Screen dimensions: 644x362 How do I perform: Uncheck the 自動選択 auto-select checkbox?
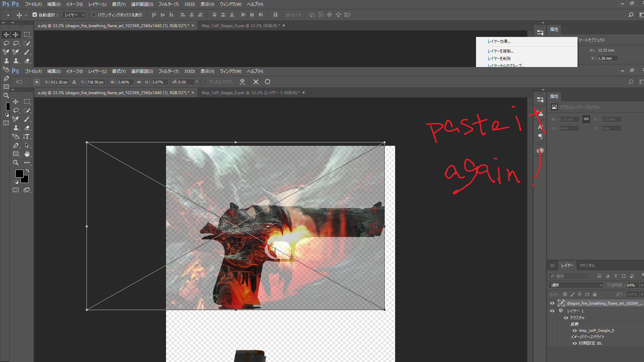[35, 15]
